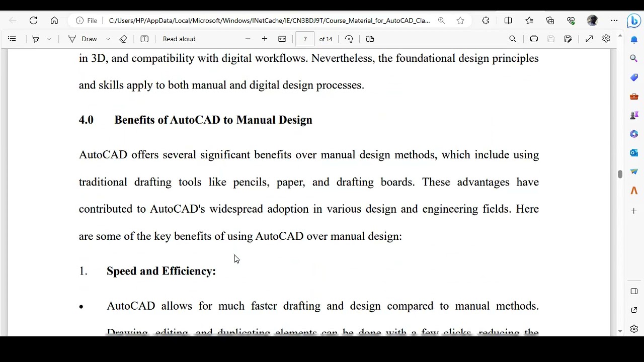Open the user profile avatar

592,21
